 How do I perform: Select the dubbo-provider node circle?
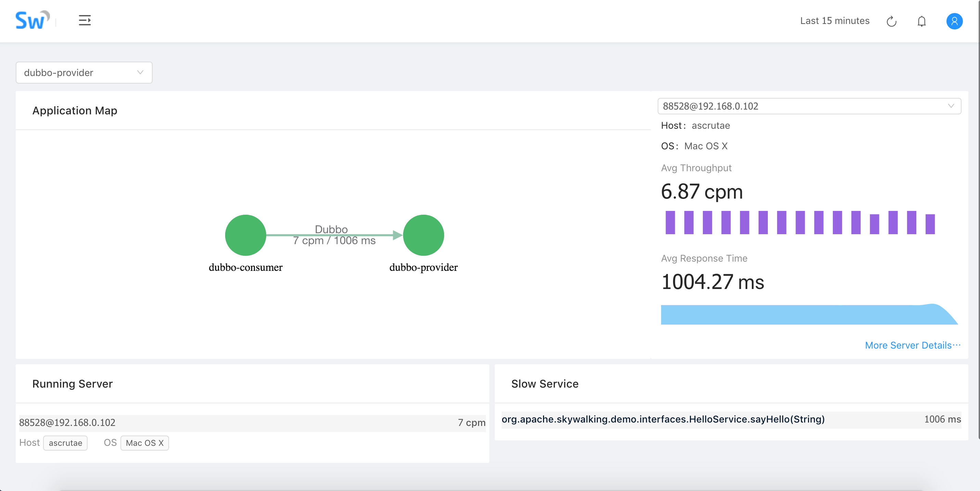(423, 235)
